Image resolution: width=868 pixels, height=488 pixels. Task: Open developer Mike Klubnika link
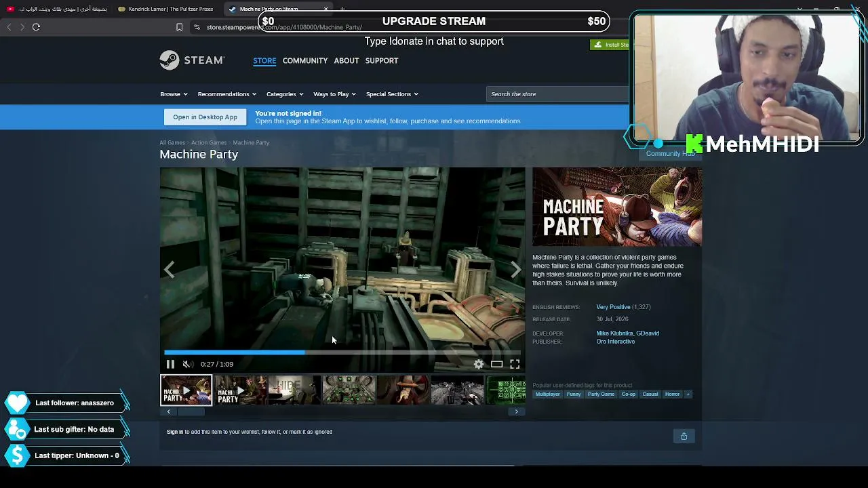614,333
